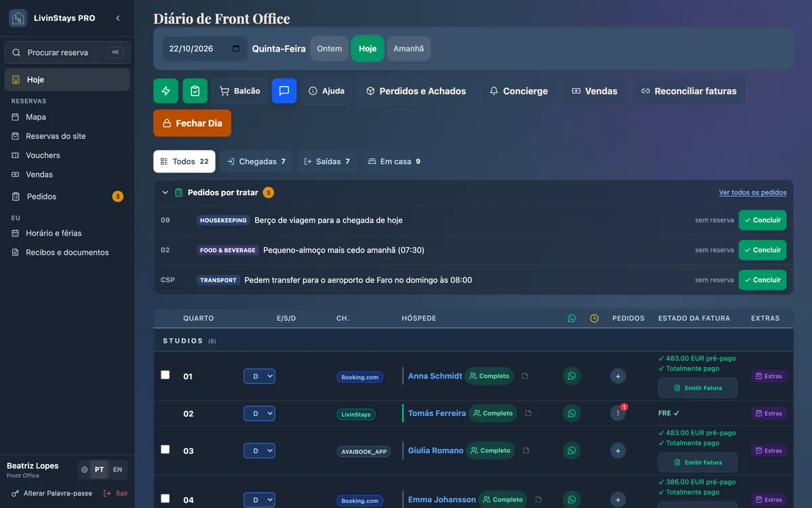
Task: Open WhatsApp chat for Anna Schmidt
Action: (572, 376)
